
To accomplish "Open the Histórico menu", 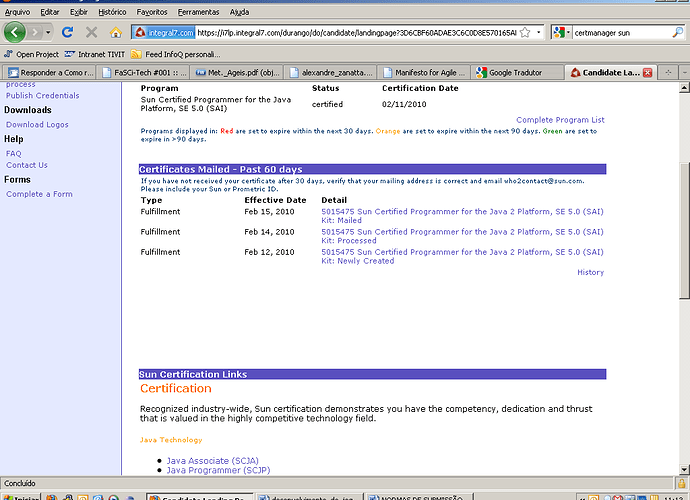I will point(112,12).
